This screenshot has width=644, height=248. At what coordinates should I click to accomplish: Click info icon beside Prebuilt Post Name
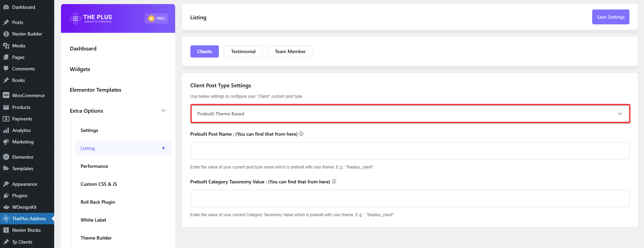[301, 134]
